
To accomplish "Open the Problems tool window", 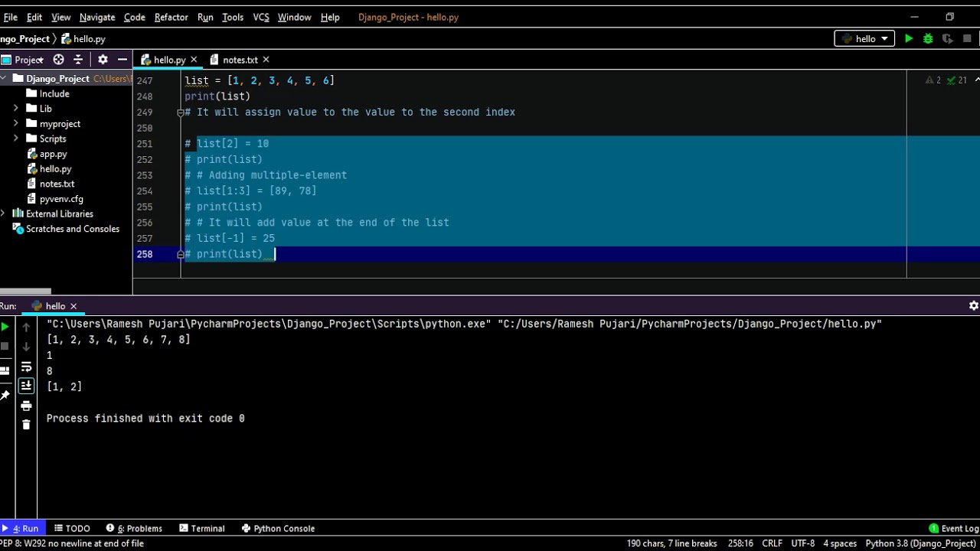I will tap(134, 528).
